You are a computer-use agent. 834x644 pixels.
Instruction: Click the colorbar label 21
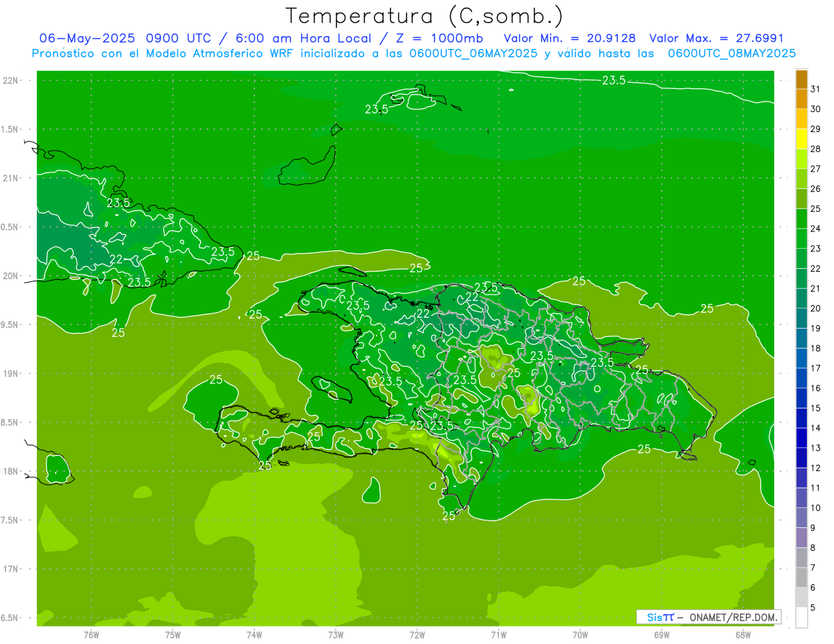[816, 288]
